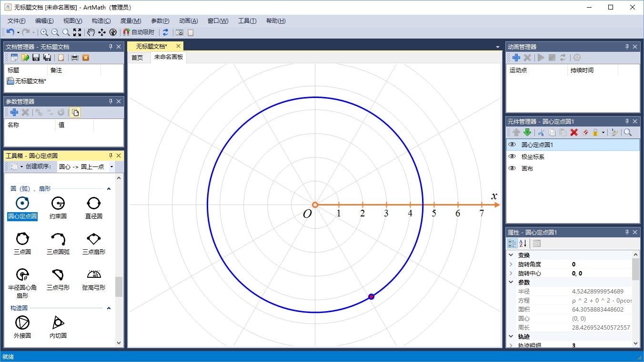Click the screenshot camera toolbar icon
The width and height of the screenshot is (644, 362).
(180, 32)
